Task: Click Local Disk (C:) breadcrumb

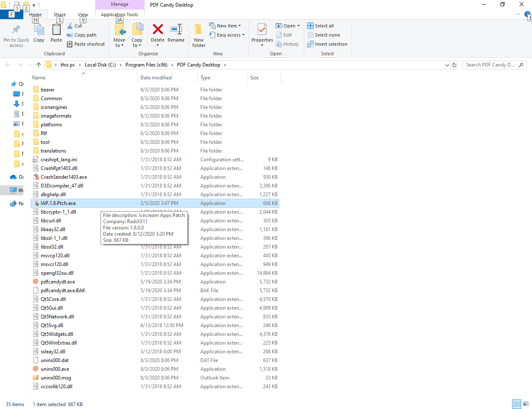Action: pyautogui.click(x=100, y=65)
